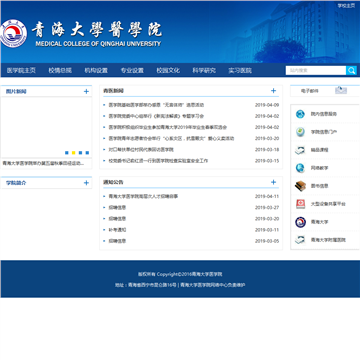
Task: Click the 通知公告 section heading
Action: click(113, 182)
